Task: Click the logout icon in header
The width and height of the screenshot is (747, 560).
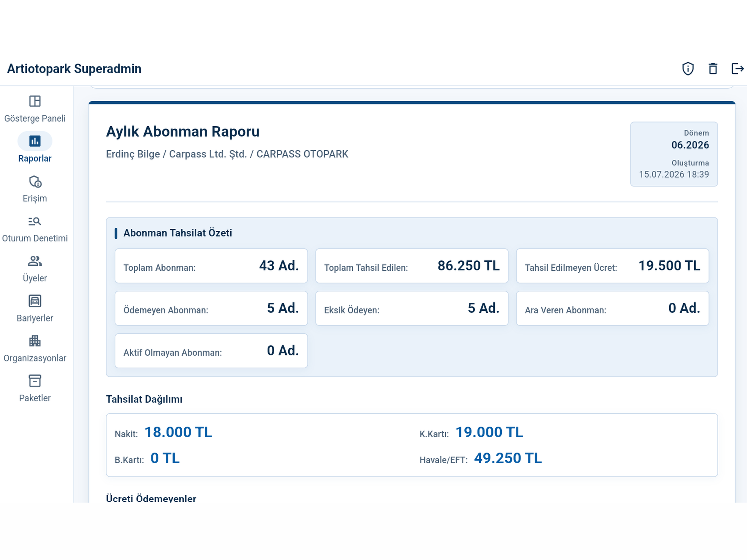Action: pos(737,69)
